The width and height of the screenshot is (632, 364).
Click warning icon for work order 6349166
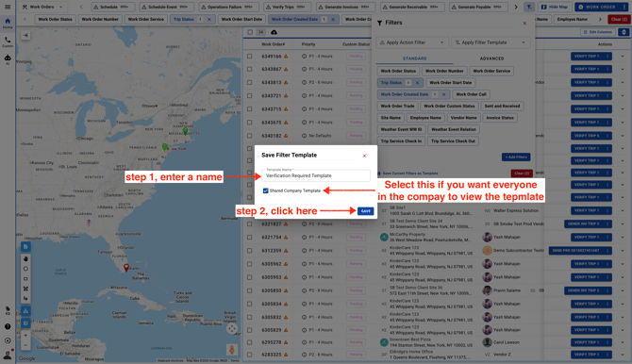coord(286,57)
